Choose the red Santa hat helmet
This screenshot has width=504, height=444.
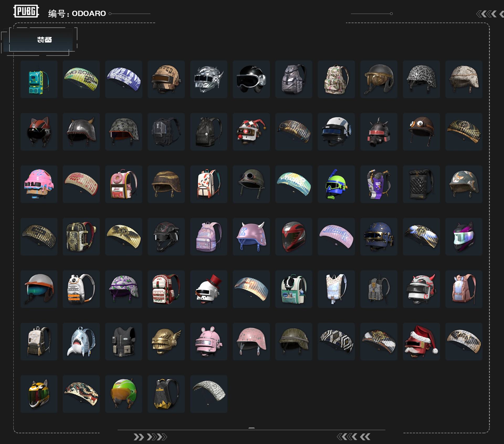click(x=422, y=341)
